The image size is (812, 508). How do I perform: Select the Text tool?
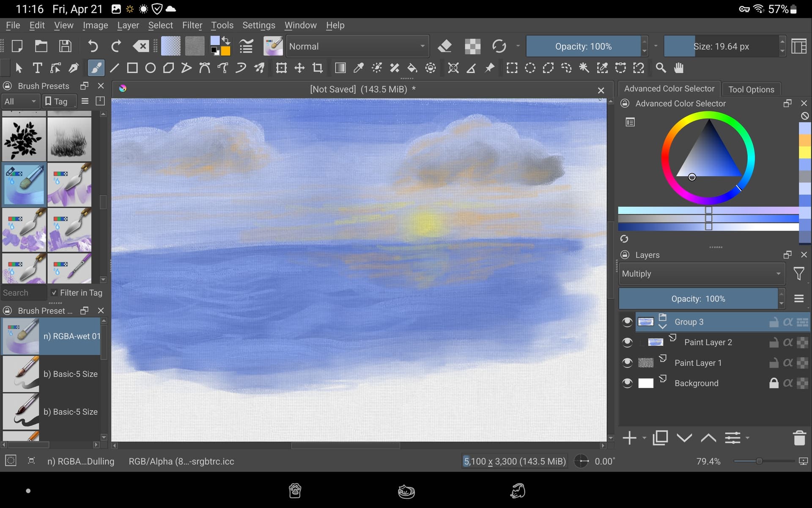point(37,68)
